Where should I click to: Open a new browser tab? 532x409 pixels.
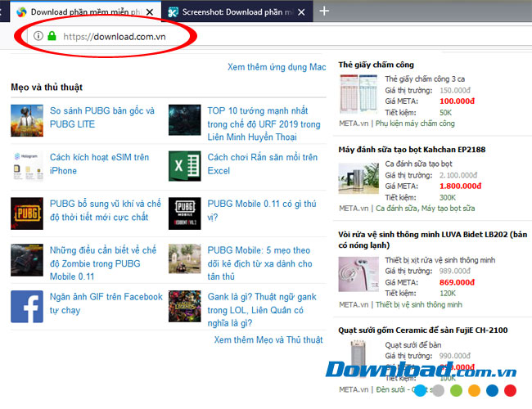pos(324,11)
